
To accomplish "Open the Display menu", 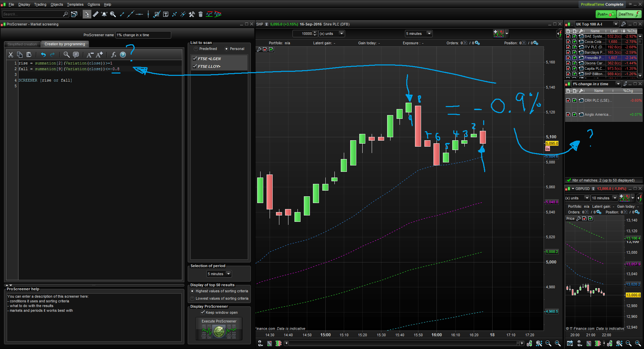I will (x=24, y=4).
